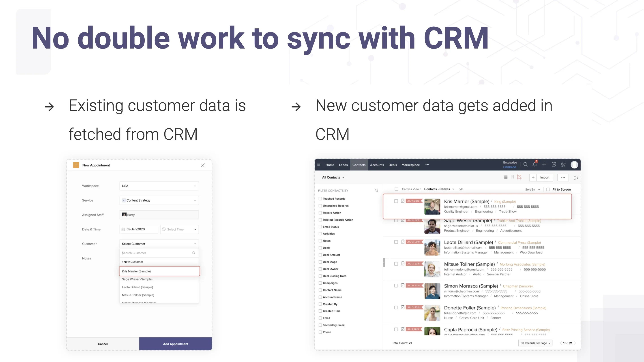The image size is (644, 362).
Task: Expand the Workspace USA dropdown
Action: click(159, 186)
